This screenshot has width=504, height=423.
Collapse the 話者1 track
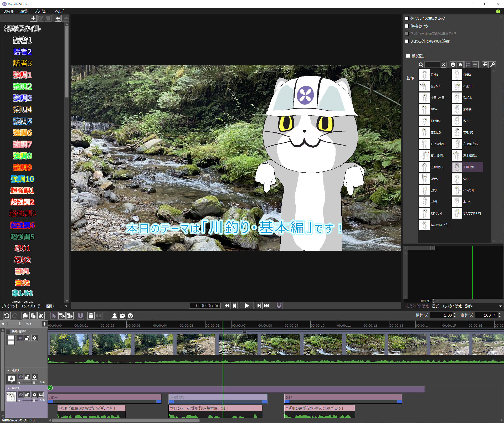tap(8, 388)
